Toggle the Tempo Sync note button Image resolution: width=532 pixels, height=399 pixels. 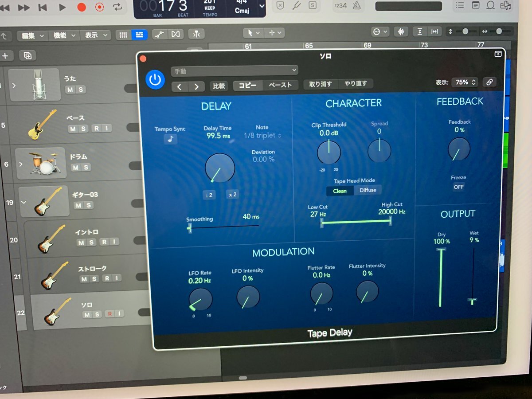pyautogui.click(x=170, y=139)
